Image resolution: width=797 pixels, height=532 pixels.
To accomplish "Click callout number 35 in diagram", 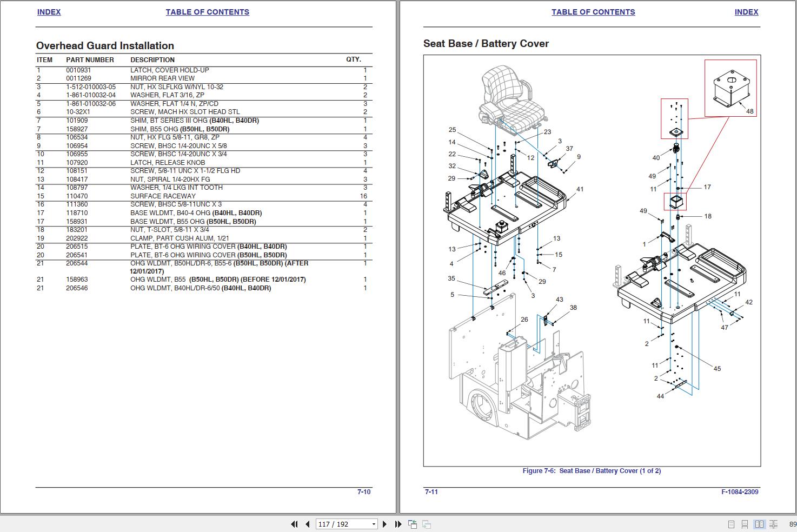I will [451, 278].
